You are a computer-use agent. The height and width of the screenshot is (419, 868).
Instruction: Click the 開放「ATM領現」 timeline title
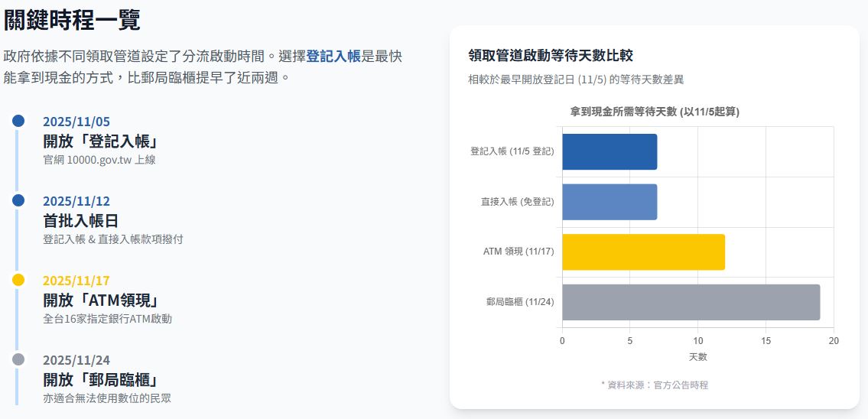(x=101, y=300)
